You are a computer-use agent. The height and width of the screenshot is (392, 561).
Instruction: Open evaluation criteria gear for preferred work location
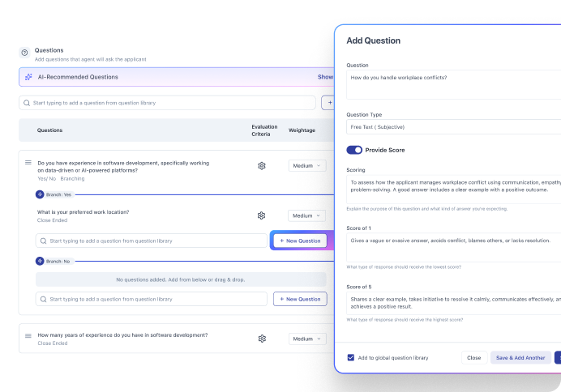[261, 215]
